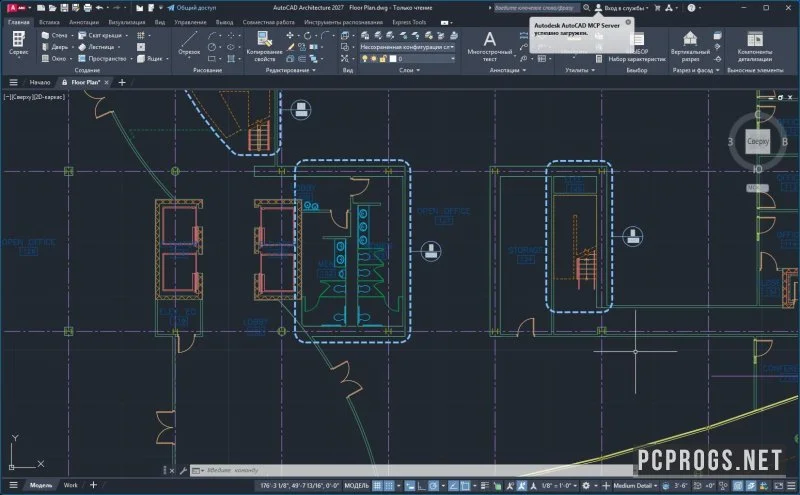The image size is (800, 495).
Task: Start Многострочный текст multiline text tool
Action: [x=489, y=46]
